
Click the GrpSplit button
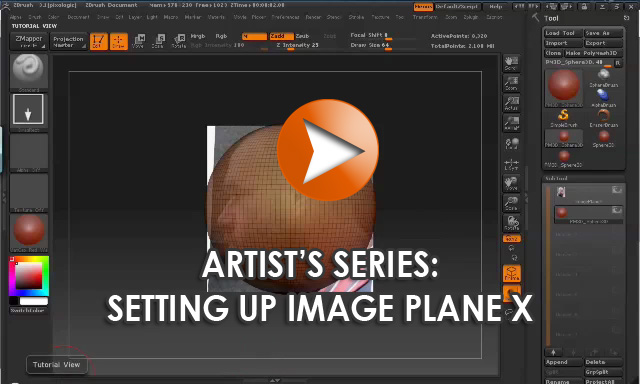(x=604, y=372)
